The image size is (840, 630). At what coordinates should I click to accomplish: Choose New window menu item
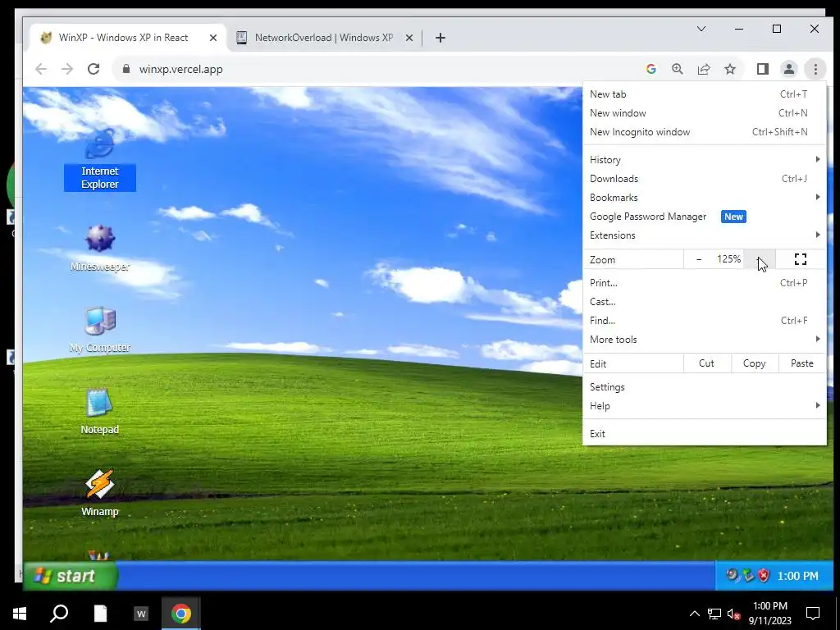[705, 113]
